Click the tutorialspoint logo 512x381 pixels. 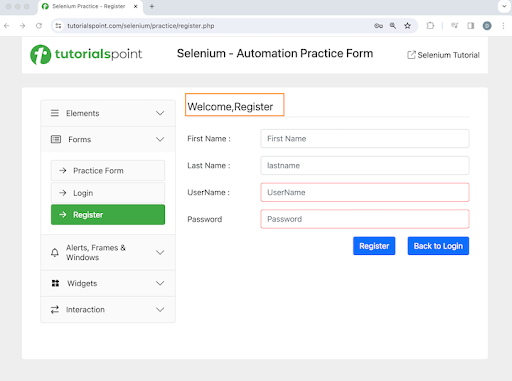coord(86,54)
